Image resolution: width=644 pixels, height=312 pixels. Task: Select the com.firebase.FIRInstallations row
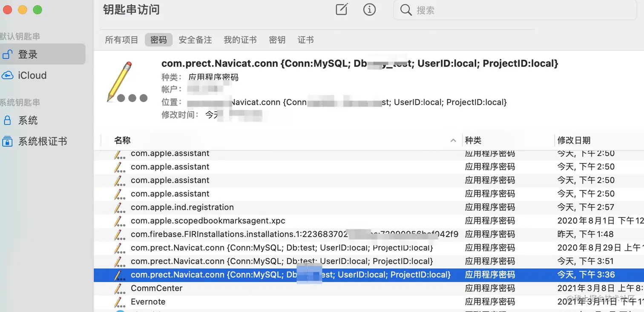click(369, 234)
